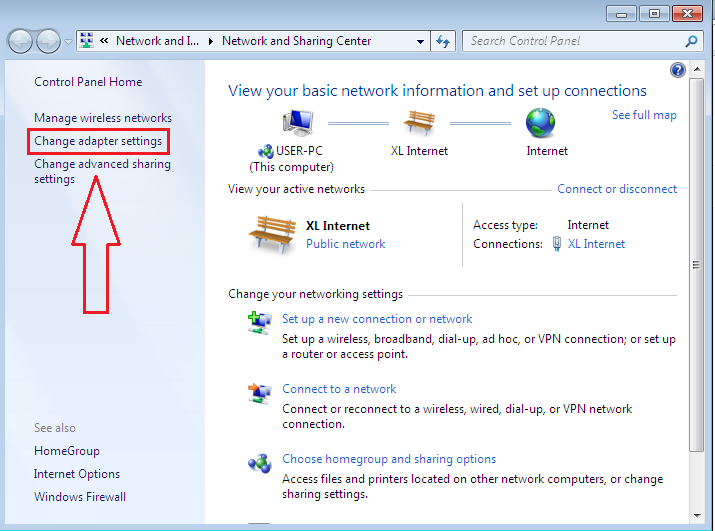Click the Control Panel address bar icon

point(86,41)
